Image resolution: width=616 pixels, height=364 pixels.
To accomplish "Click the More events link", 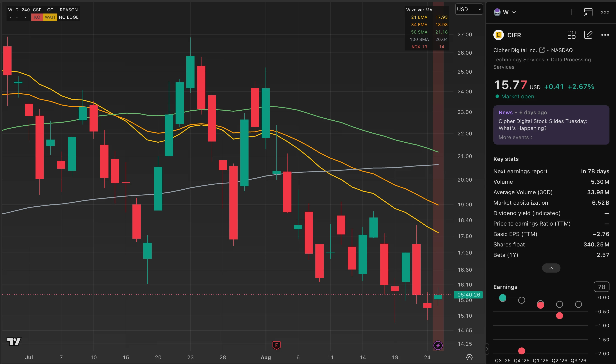I will click(515, 137).
